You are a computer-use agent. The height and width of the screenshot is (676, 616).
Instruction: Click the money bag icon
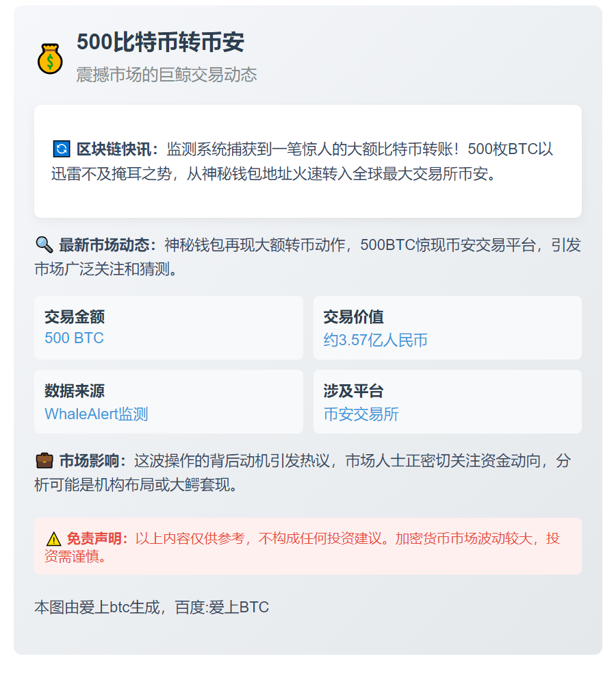50,58
